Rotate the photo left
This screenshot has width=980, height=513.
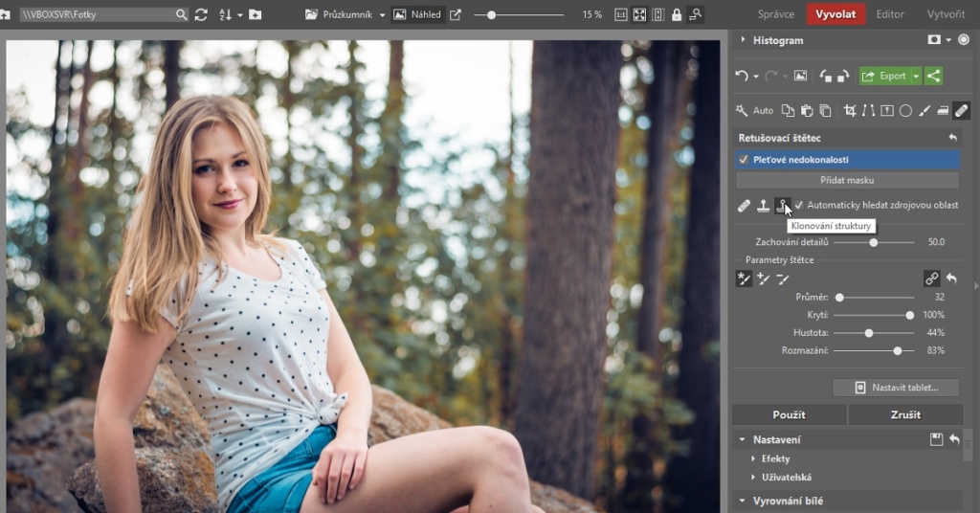click(x=826, y=76)
